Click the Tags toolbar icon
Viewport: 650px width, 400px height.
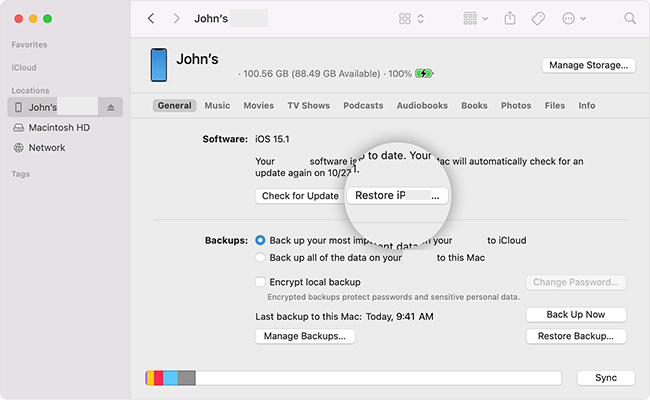tap(538, 18)
